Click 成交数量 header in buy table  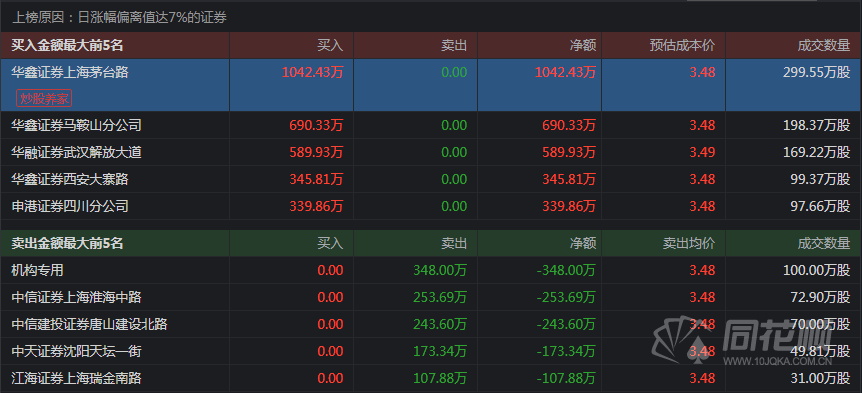pos(824,46)
